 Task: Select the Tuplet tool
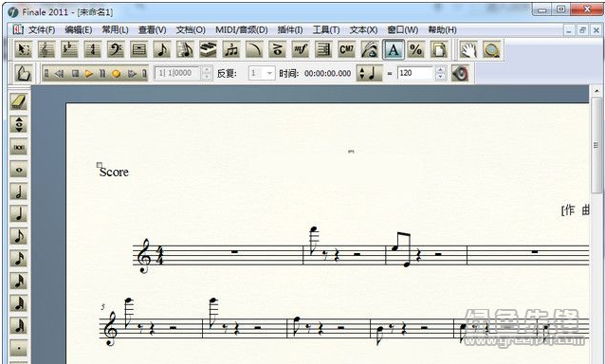point(231,49)
